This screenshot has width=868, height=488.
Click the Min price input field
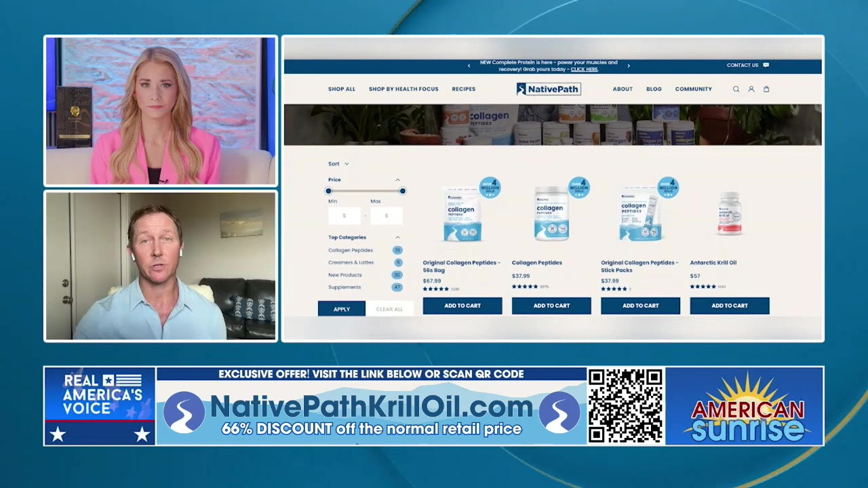(344, 216)
